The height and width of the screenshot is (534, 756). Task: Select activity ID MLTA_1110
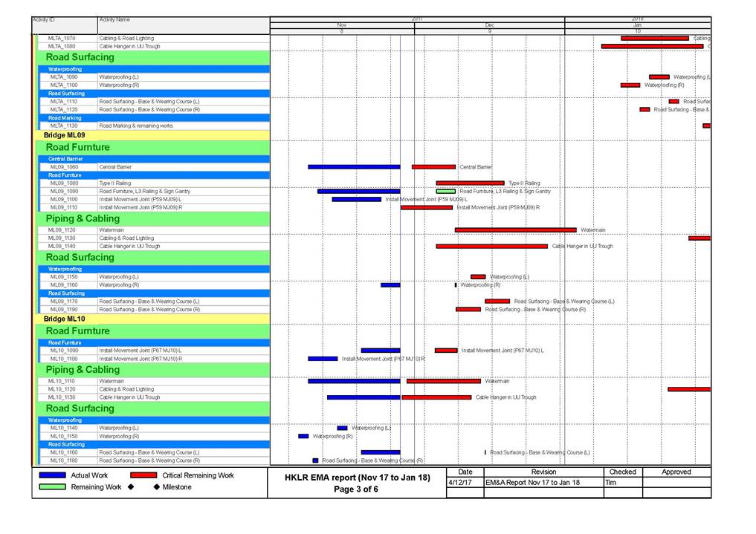[64, 102]
